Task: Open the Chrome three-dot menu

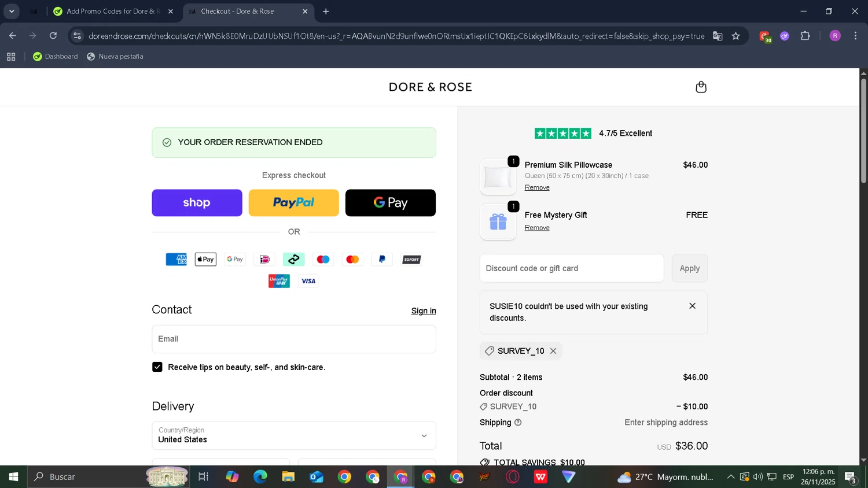Action: pyautogui.click(x=855, y=36)
